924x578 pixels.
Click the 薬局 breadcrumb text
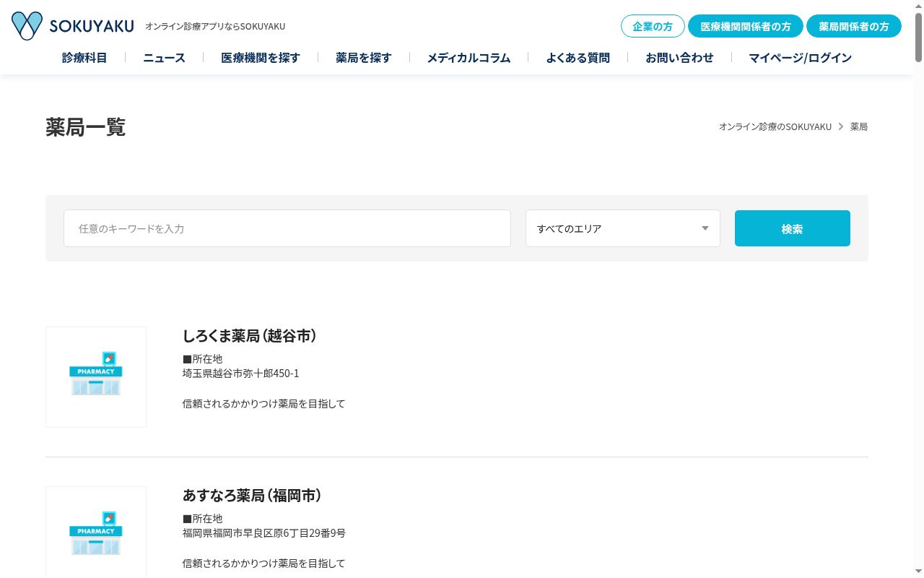[x=859, y=126]
